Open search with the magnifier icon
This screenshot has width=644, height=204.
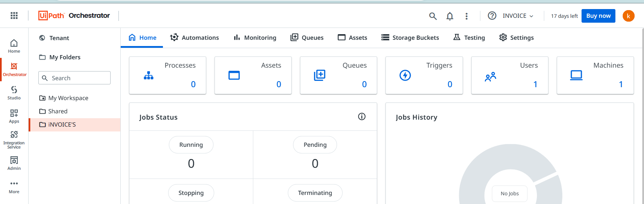433,16
